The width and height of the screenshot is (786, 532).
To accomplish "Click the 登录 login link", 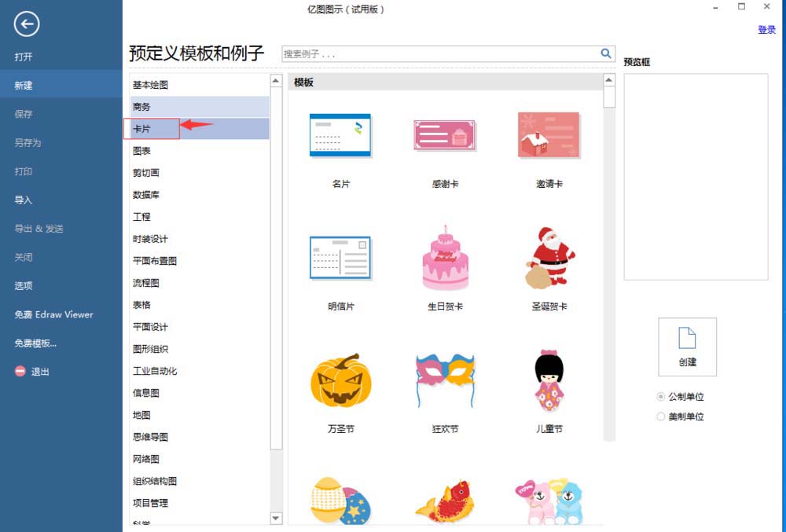I will 767,29.
